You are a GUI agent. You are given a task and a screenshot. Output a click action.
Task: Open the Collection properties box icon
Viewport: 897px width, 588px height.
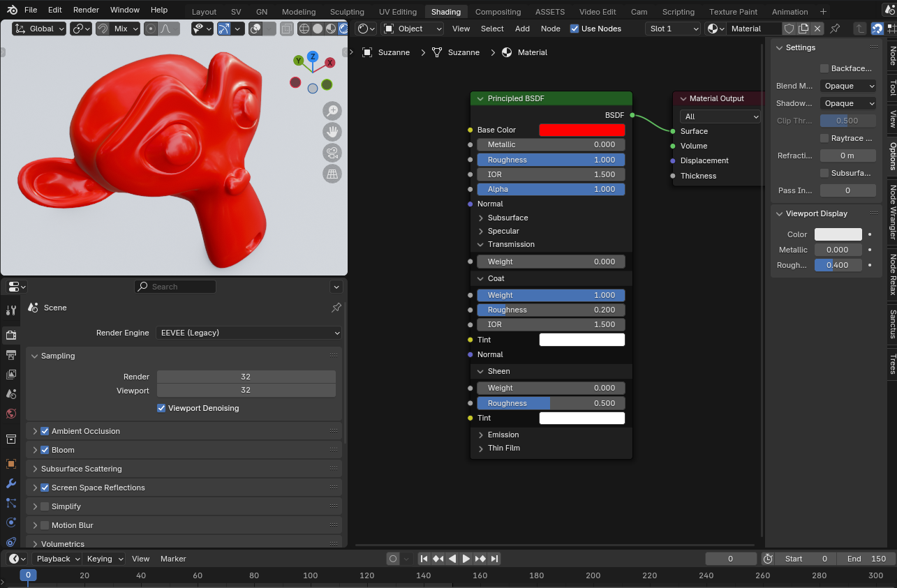10,439
